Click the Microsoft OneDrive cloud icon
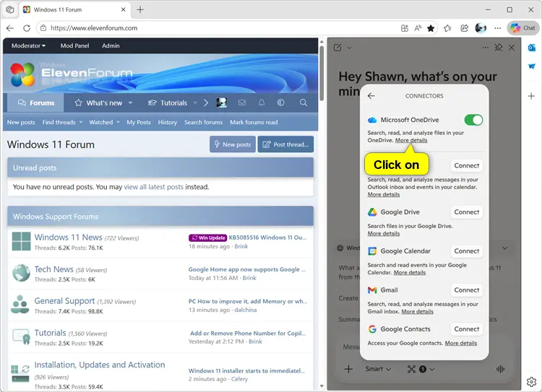 (x=372, y=120)
